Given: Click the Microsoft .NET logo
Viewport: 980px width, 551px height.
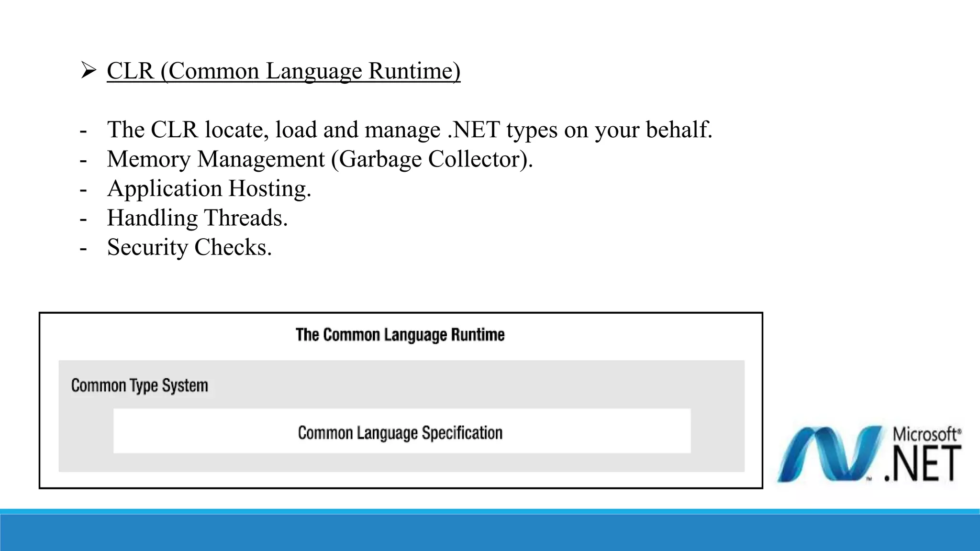Looking at the screenshot, I should (x=869, y=453).
